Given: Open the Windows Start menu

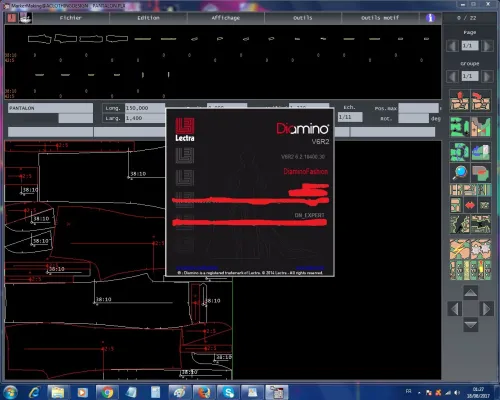Looking at the screenshot, I should (x=11, y=392).
